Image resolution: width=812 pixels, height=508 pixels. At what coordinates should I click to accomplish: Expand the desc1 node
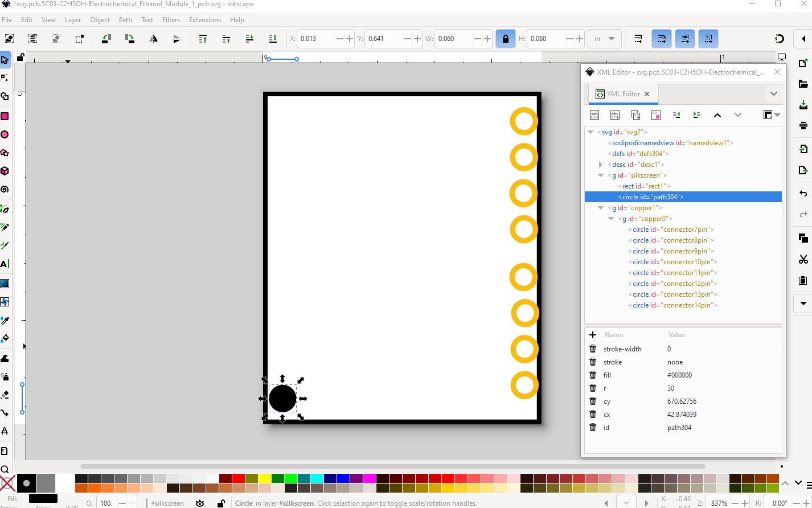[x=601, y=165]
